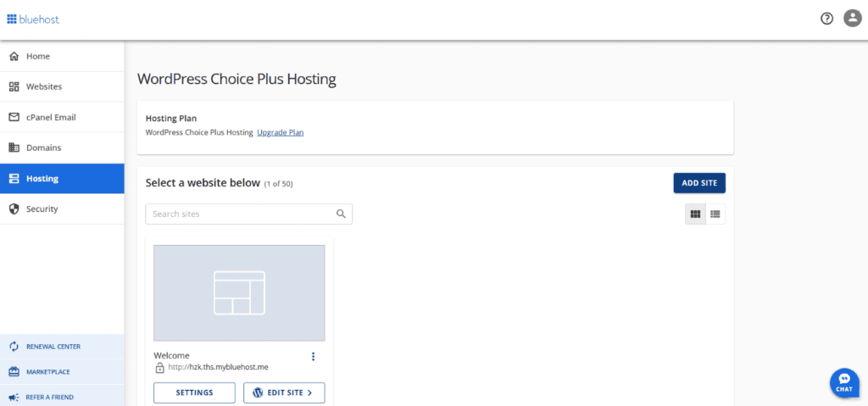Click the Welcome site title
This screenshot has height=406, width=868.
tap(171, 356)
